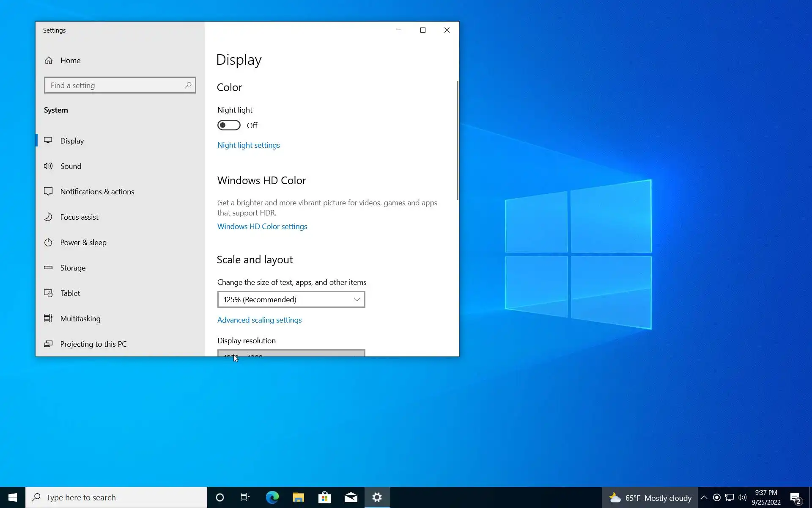Click the Find a setting search box

115,86
